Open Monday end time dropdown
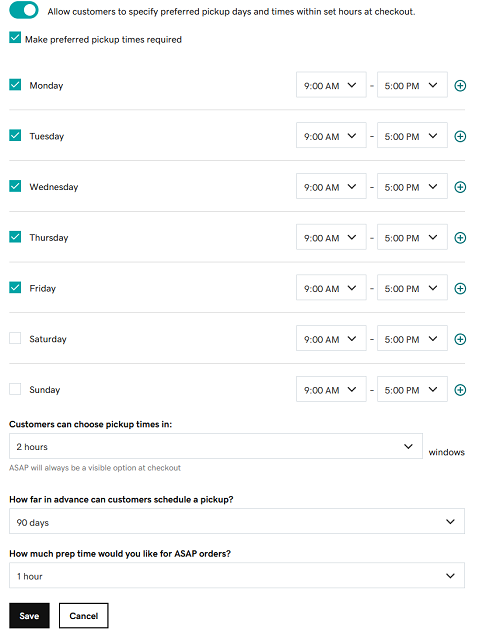The image size is (500, 629). pyautogui.click(x=412, y=85)
